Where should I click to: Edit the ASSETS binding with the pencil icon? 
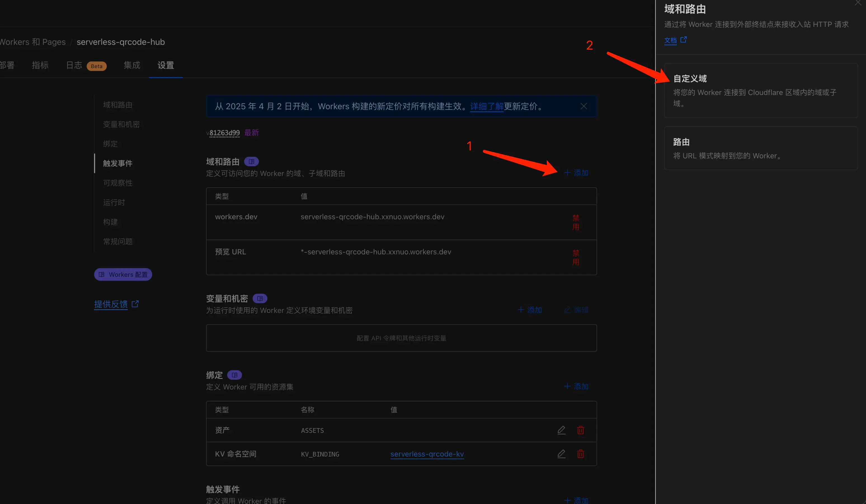click(x=561, y=430)
